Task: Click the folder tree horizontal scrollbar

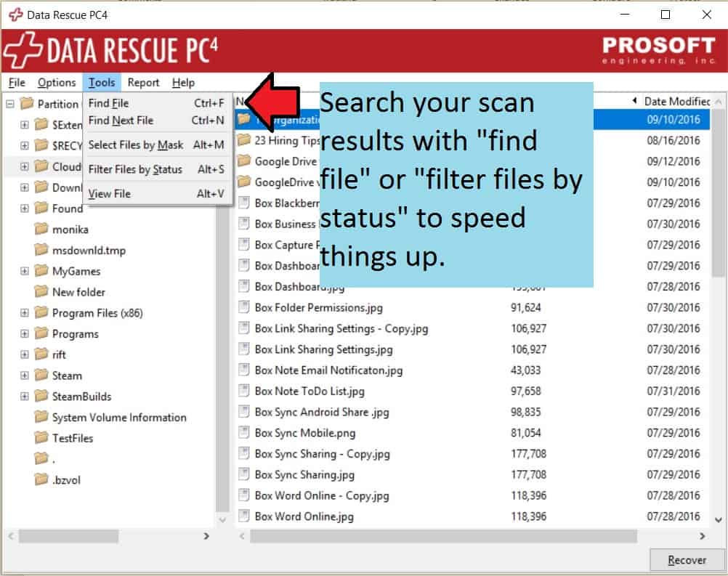Action: pos(68,537)
